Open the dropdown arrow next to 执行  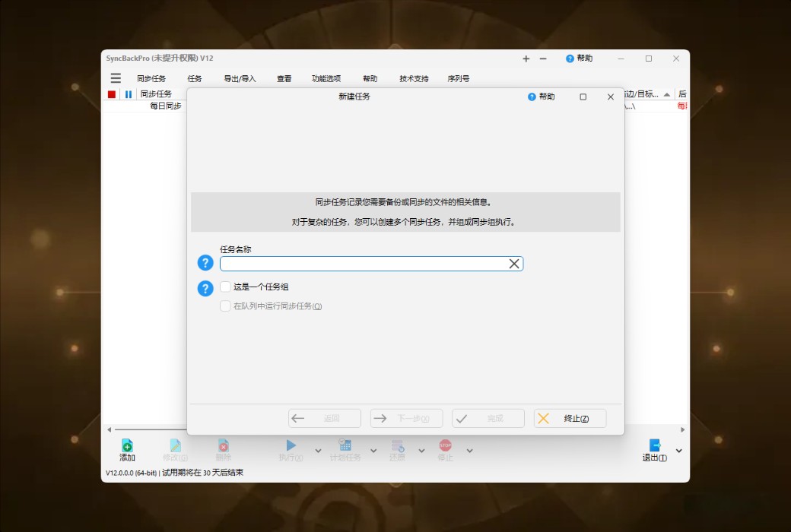click(x=318, y=450)
